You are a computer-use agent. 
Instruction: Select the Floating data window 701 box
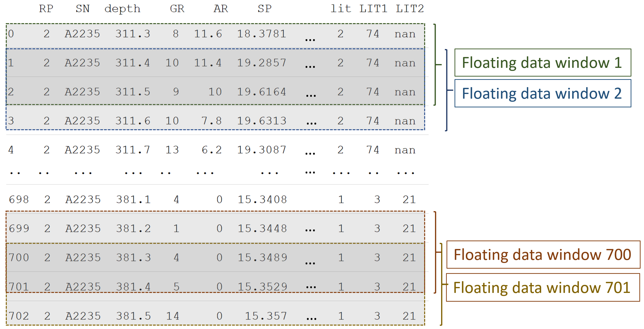coord(543,287)
